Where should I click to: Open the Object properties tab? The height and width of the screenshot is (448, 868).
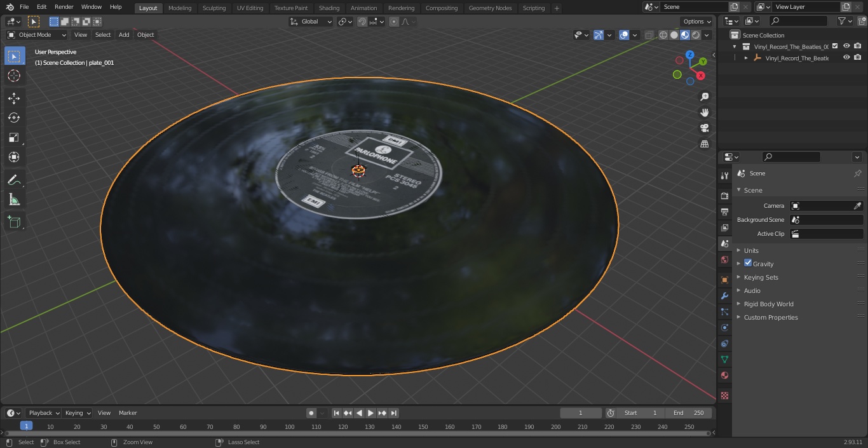724,280
